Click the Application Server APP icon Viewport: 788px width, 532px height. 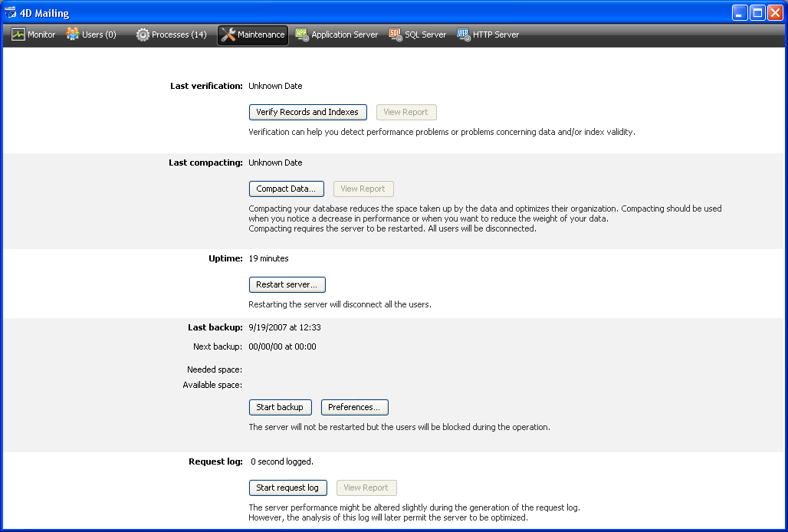tap(302, 34)
